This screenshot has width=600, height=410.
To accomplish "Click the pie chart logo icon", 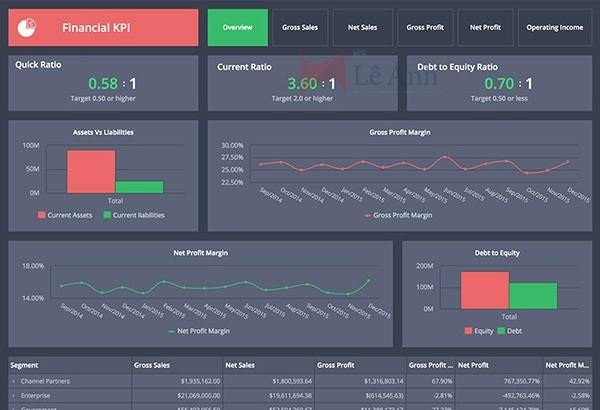I will point(32,27).
